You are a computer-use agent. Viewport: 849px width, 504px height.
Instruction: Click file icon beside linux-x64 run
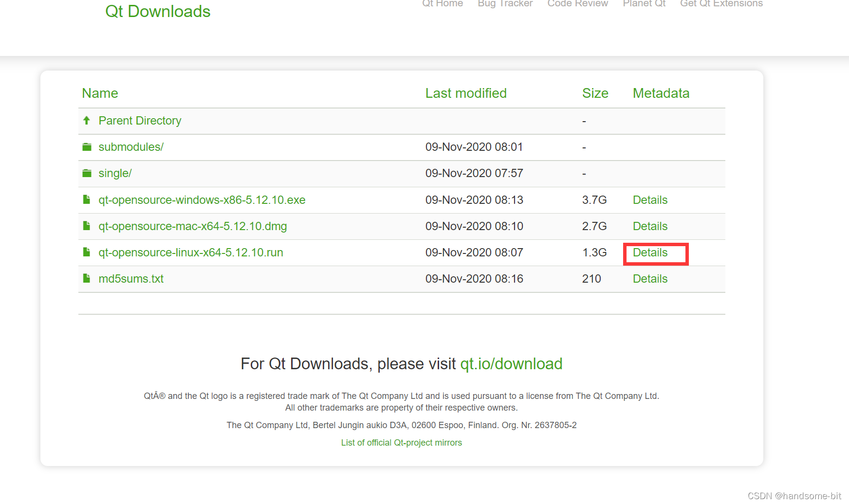(87, 252)
